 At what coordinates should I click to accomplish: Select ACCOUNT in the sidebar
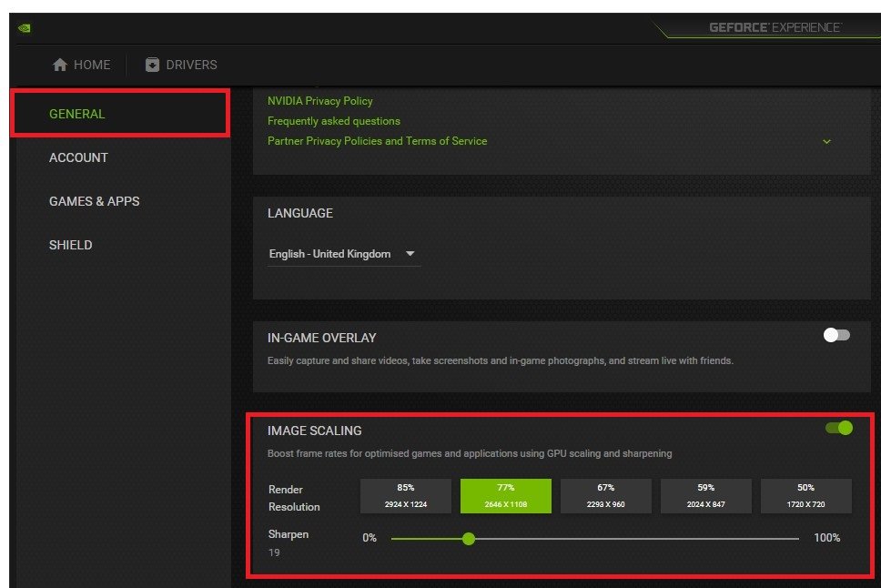[78, 158]
